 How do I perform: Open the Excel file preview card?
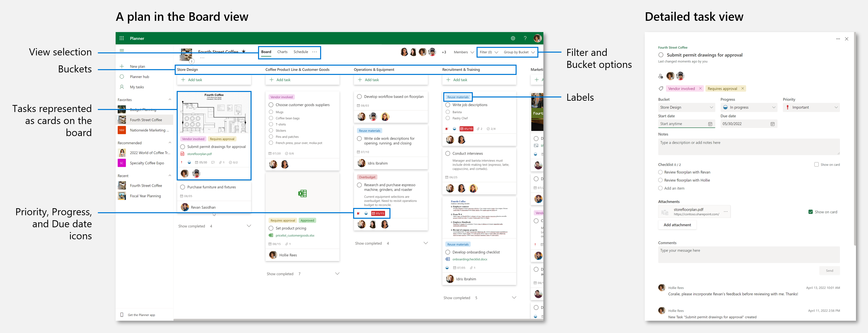[x=302, y=193]
